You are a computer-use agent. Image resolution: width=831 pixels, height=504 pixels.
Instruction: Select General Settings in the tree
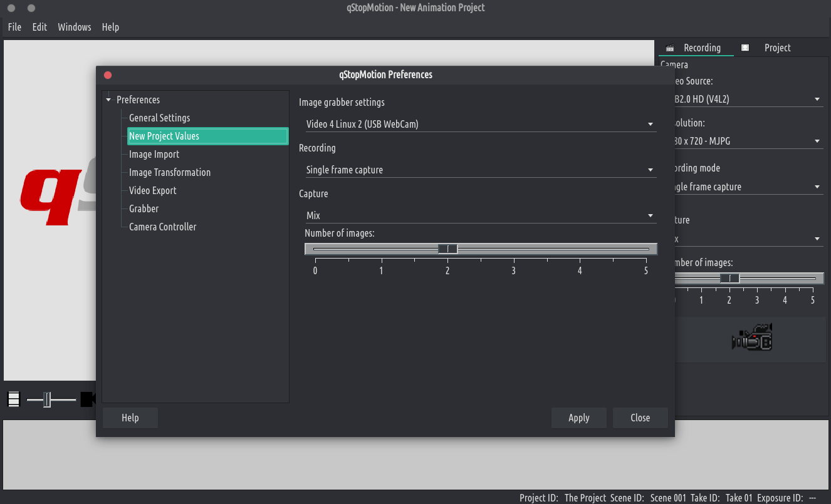point(159,118)
